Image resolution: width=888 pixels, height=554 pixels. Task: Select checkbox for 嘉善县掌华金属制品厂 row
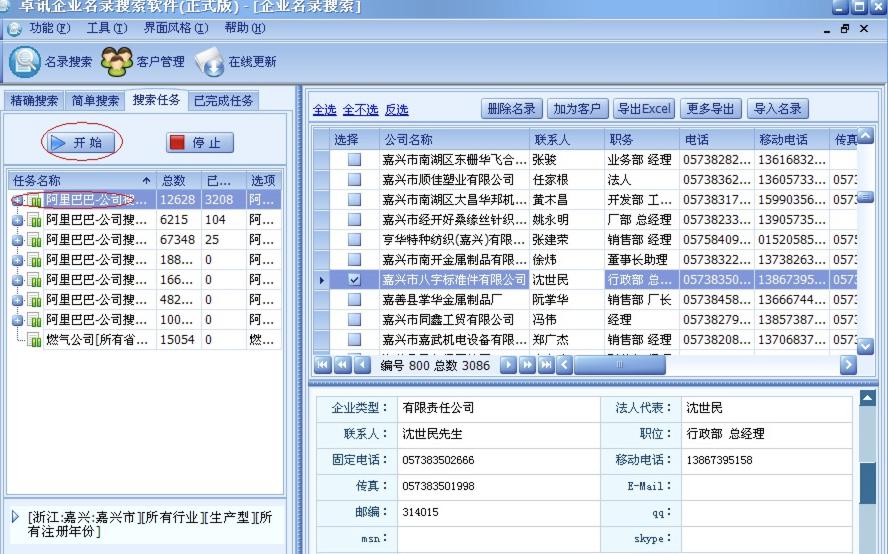click(354, 300)
